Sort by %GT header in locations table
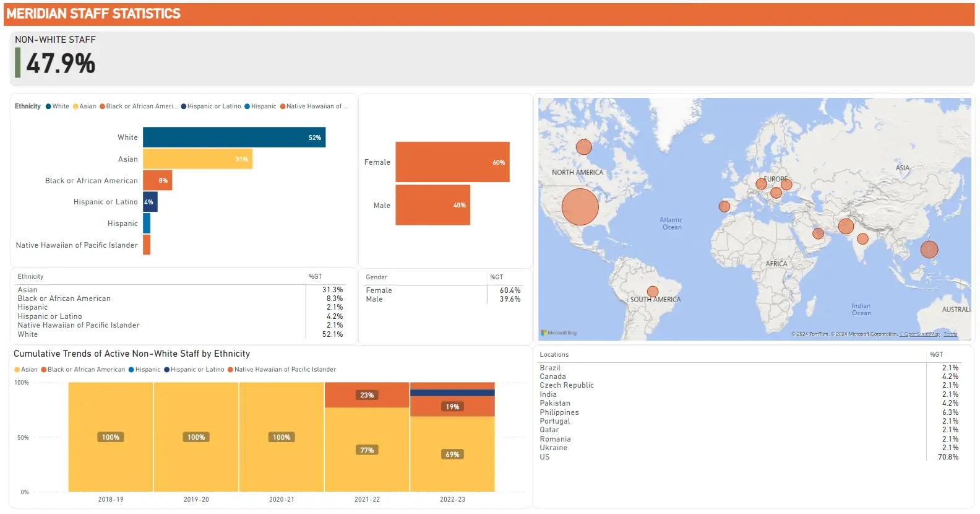 coord(937,355)
